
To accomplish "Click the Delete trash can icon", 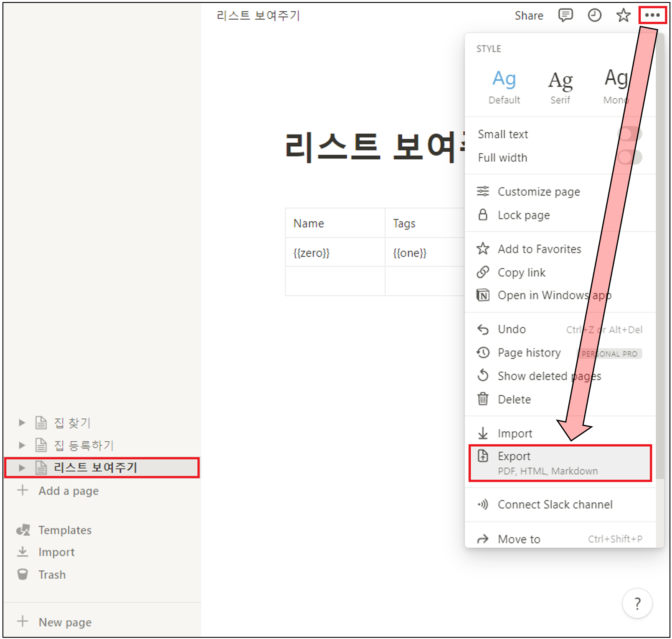I will point(483,399).
